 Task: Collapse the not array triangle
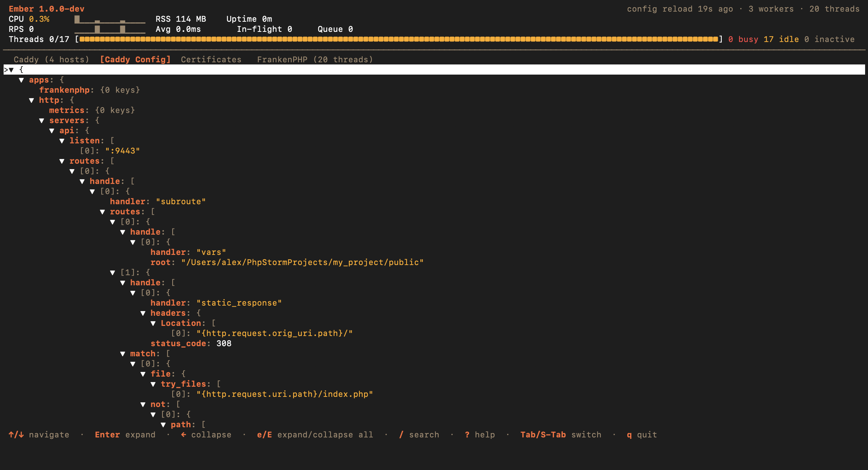coord(143,404)
